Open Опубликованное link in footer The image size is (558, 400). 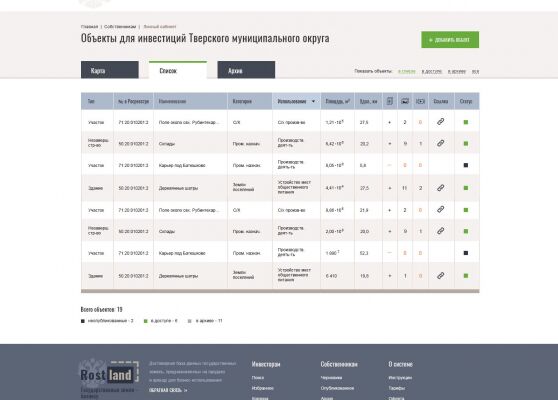(x=337, y=388)
